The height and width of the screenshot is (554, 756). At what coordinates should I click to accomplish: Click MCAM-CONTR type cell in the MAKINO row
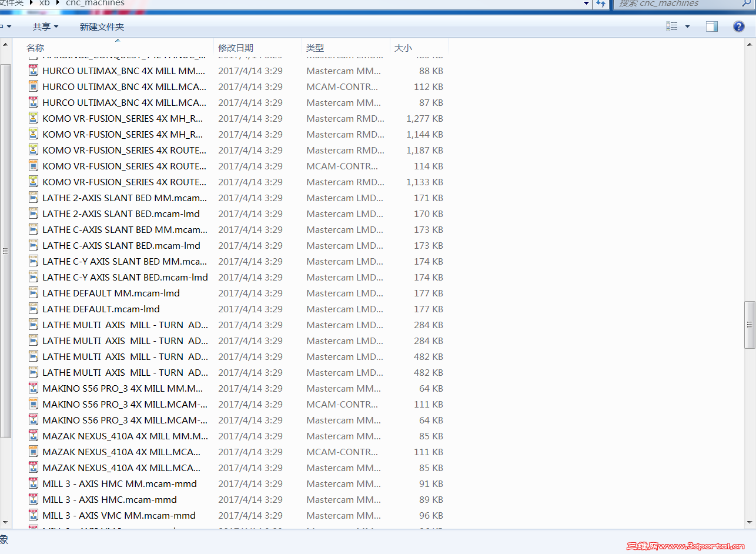(343, 404)
